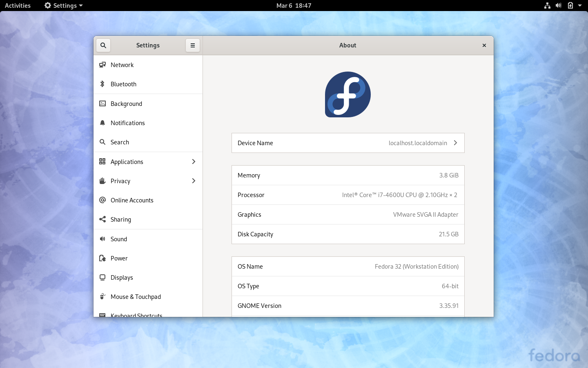Click the network status icon in top bar
Screen dimensions: 588x368
click(x=547, y=6)
